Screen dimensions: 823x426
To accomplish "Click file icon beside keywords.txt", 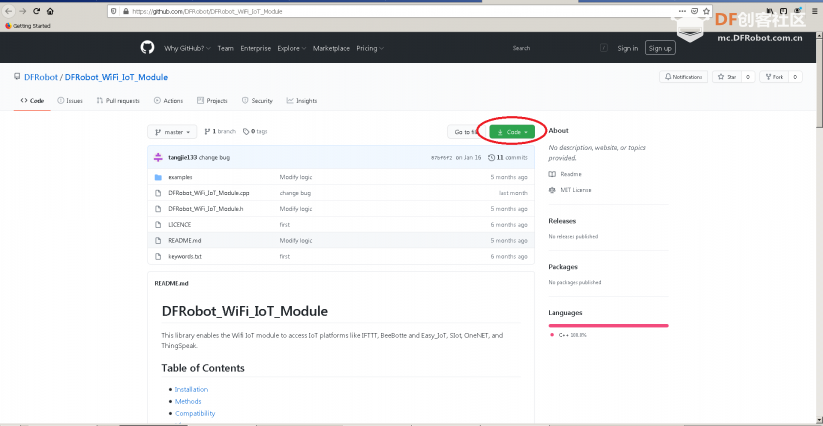I will [158, 257].
